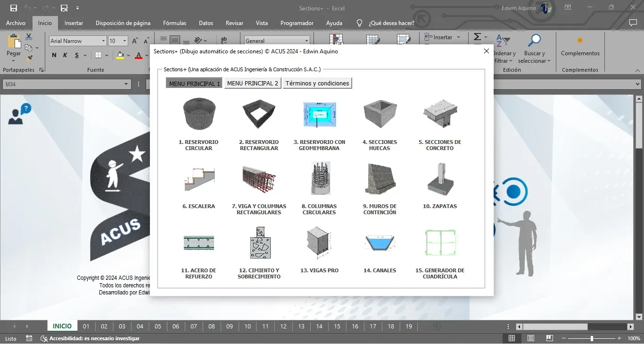This screenshot has width=644, height=344.
Task: Switch to Page Layout view in status bar
Action: 531,338
